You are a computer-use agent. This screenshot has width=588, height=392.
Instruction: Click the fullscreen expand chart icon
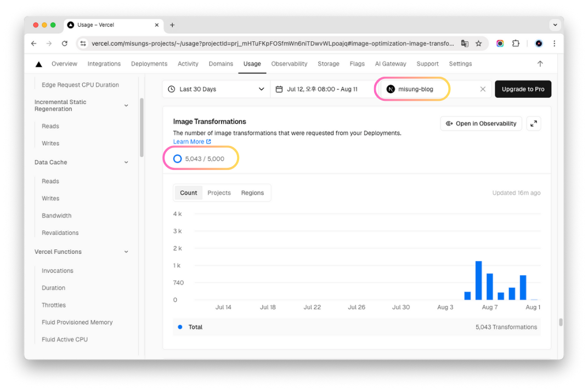[534, 123]
